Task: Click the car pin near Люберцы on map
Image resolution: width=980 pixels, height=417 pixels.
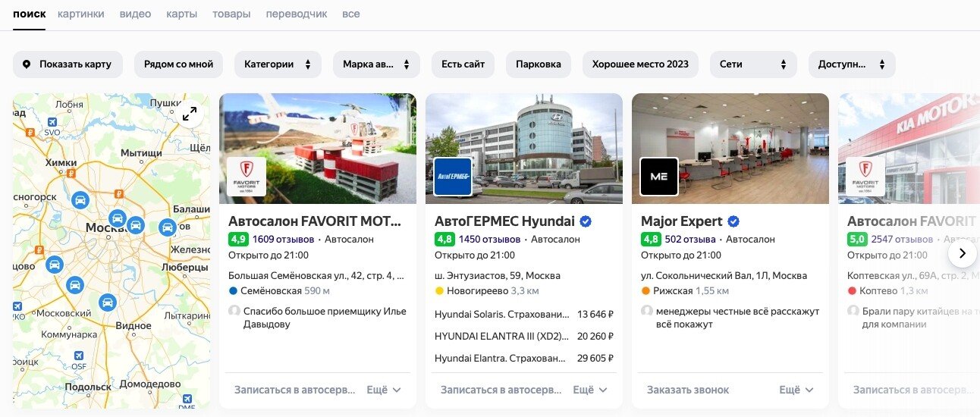Action: [168, 227]
